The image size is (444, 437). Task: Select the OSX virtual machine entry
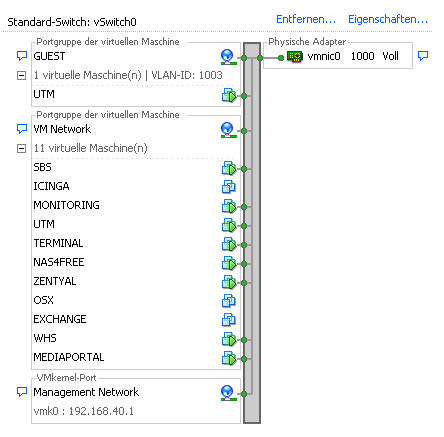pyautogui.click(x=43, y=300)
